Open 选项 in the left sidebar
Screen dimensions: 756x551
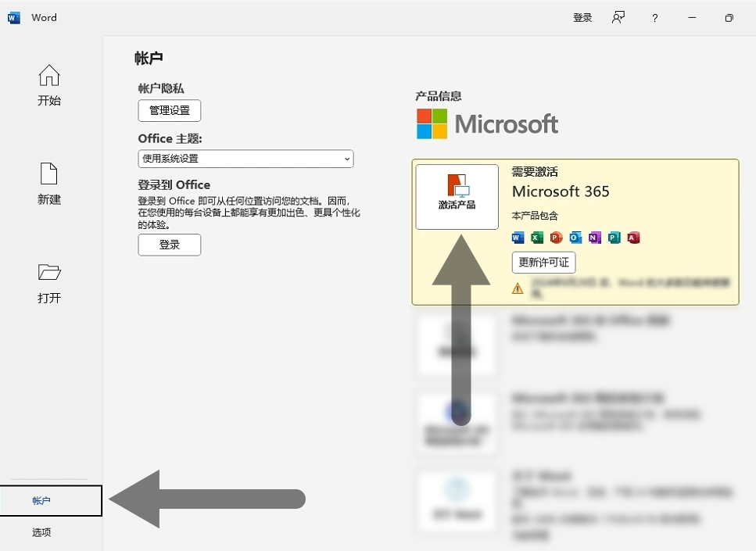tap(41, 532)
